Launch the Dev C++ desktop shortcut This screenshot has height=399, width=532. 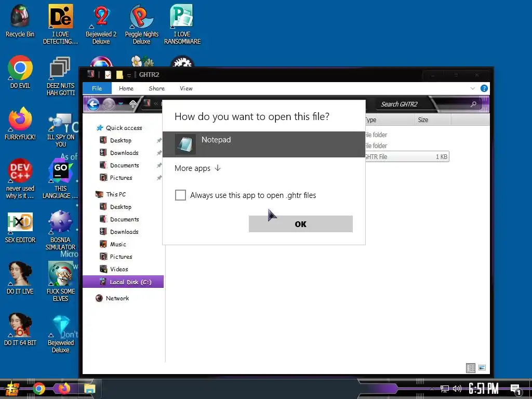pyautogui.click(x=20, y=179)
